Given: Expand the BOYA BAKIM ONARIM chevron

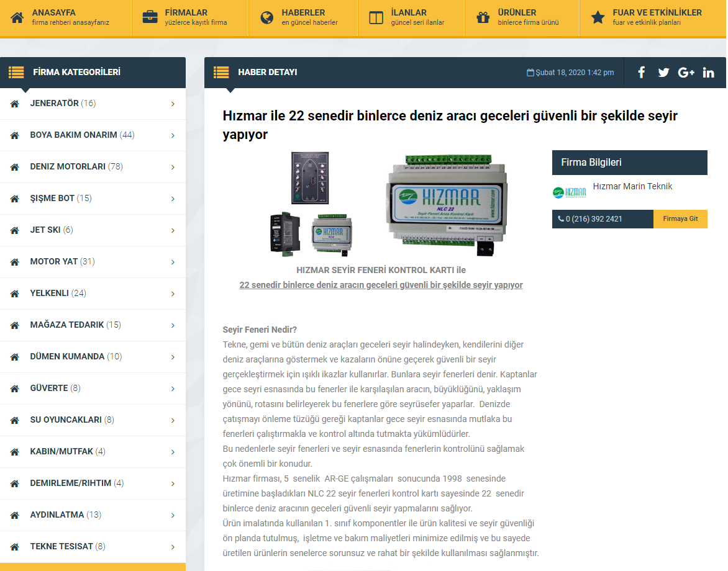Looking at the screenshot, I should pos(173,135).
